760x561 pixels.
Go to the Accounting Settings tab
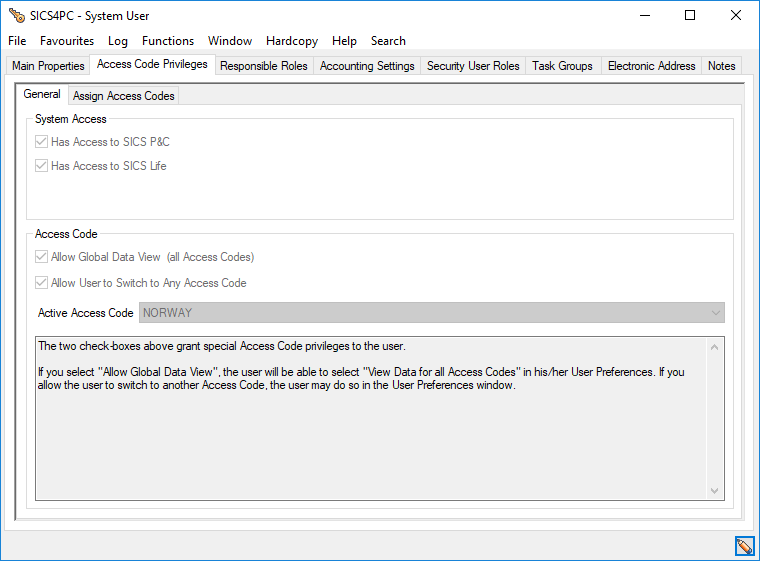(367, 66)
